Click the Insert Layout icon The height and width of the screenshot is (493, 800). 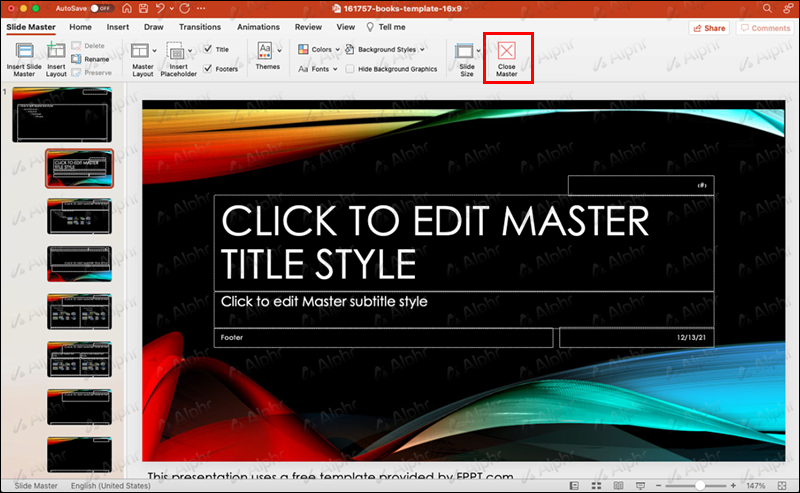click(x=56, y=51)
